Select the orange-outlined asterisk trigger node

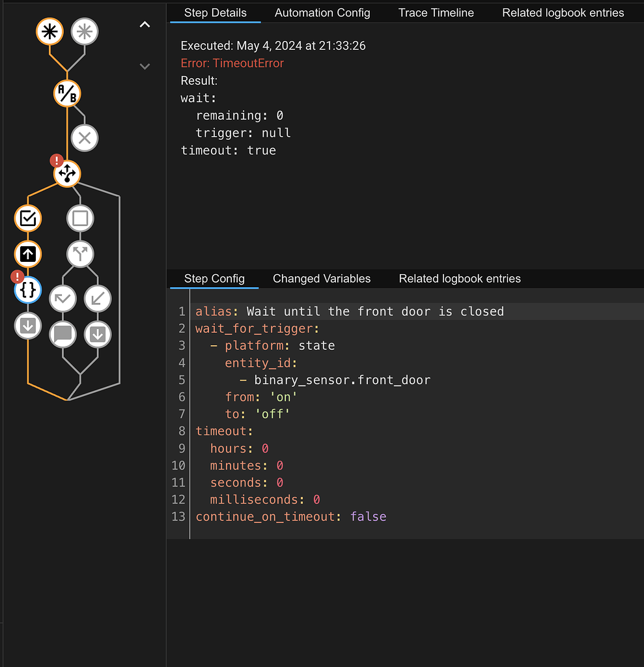49,31
